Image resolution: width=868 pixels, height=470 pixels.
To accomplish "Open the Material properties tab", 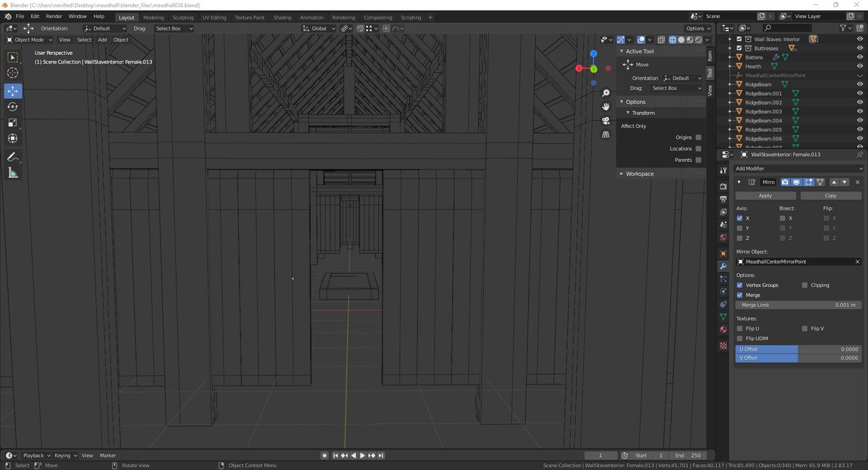I will (723, 330).
